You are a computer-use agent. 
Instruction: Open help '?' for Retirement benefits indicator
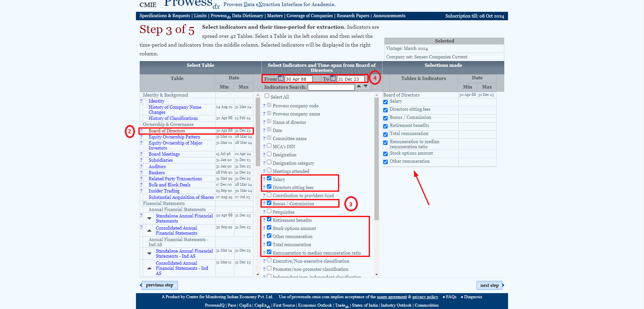(x=264, y=221)
